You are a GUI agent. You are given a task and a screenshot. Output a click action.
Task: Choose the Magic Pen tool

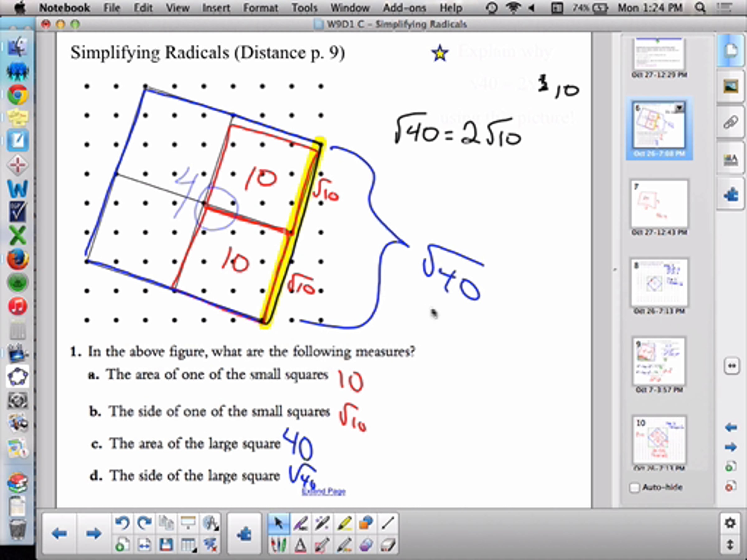[x=322, y=524]
